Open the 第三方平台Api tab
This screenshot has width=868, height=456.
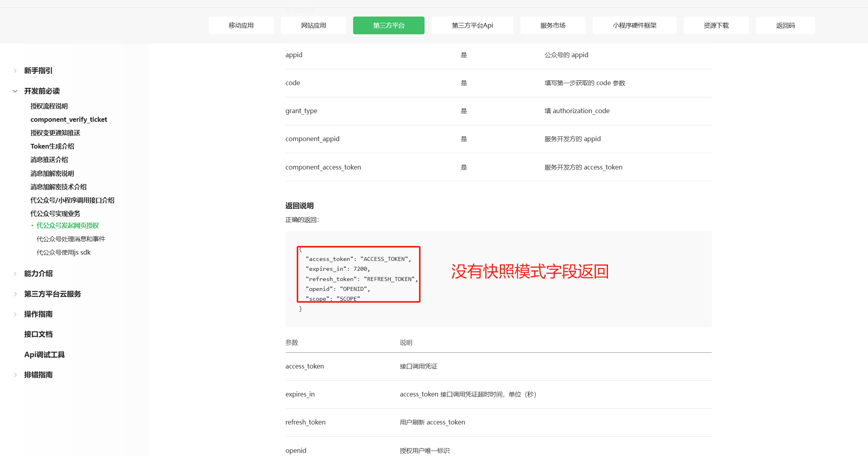point(472,25)
